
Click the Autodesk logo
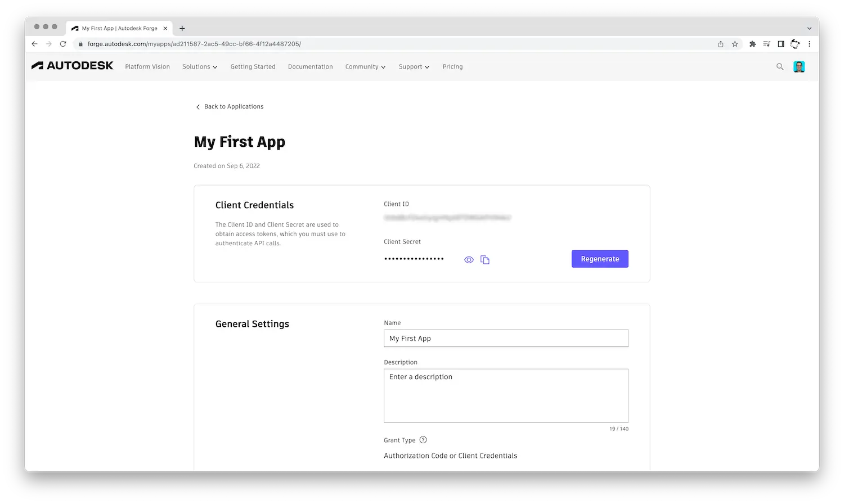[x=72, y=66]
